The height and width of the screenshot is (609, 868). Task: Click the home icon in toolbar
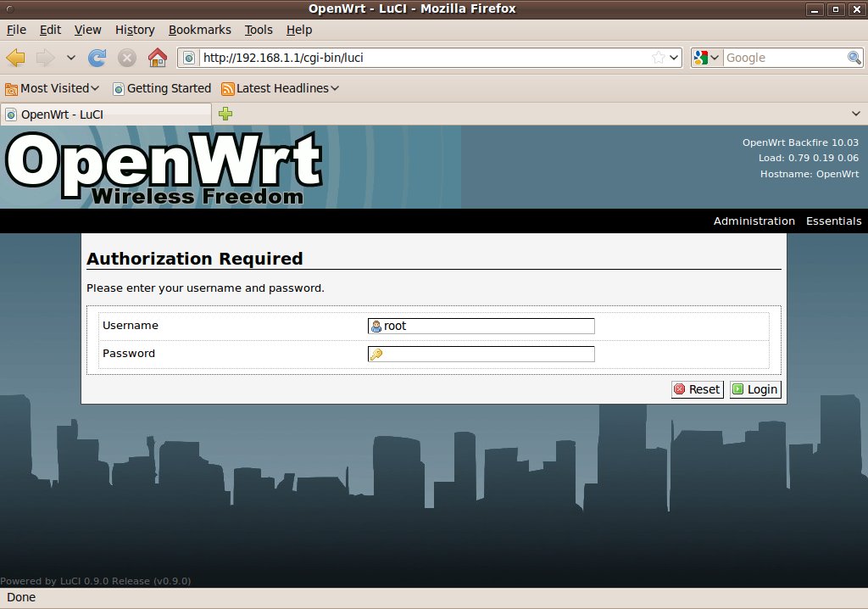(157, 58)
